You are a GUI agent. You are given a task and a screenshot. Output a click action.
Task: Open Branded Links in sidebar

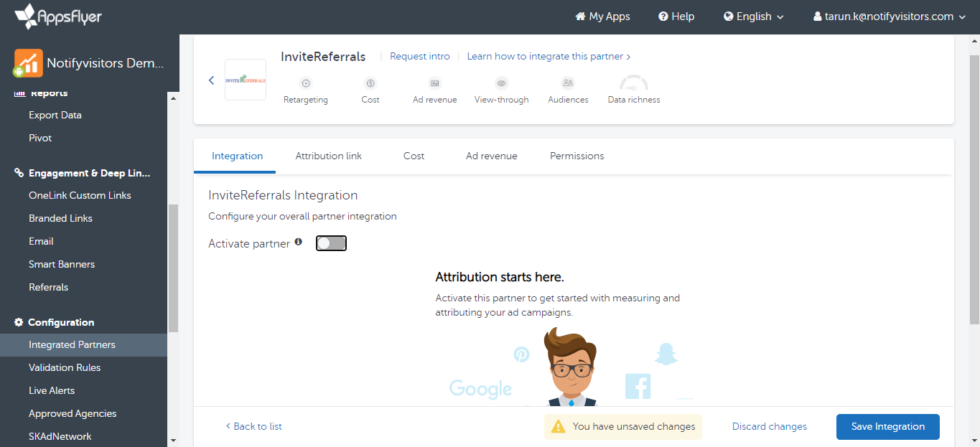click(x=60, y=218)
